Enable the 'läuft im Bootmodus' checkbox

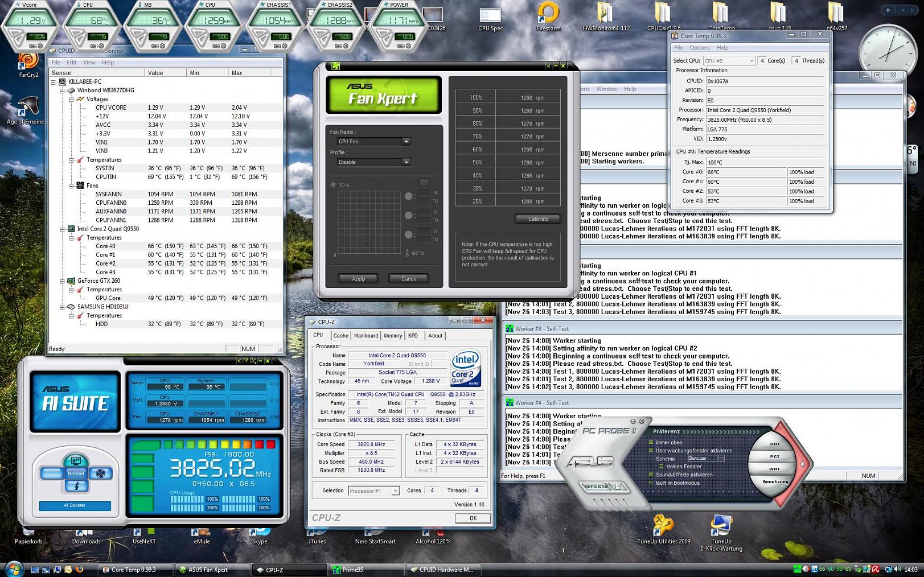click(651, 483)
